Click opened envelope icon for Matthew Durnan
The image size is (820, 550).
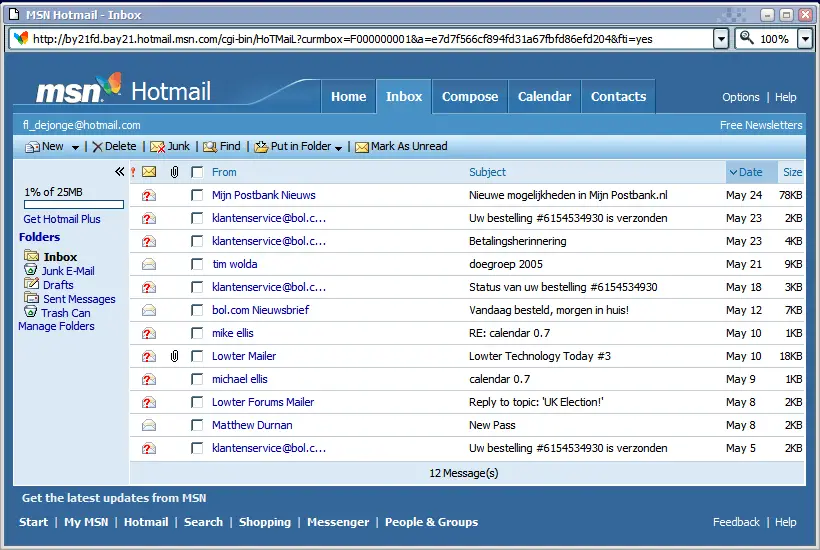pos(149,426)
